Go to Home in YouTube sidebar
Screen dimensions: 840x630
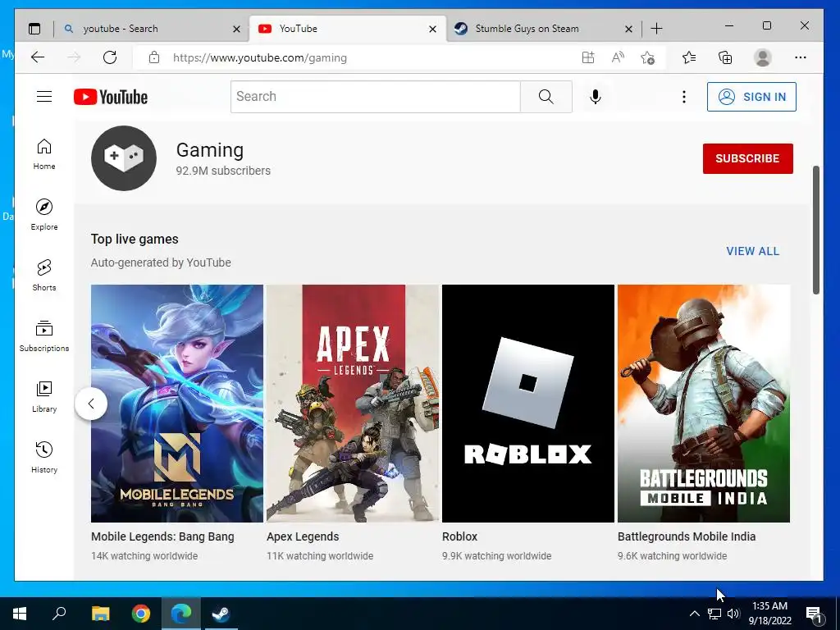click(x=44, y=154)
